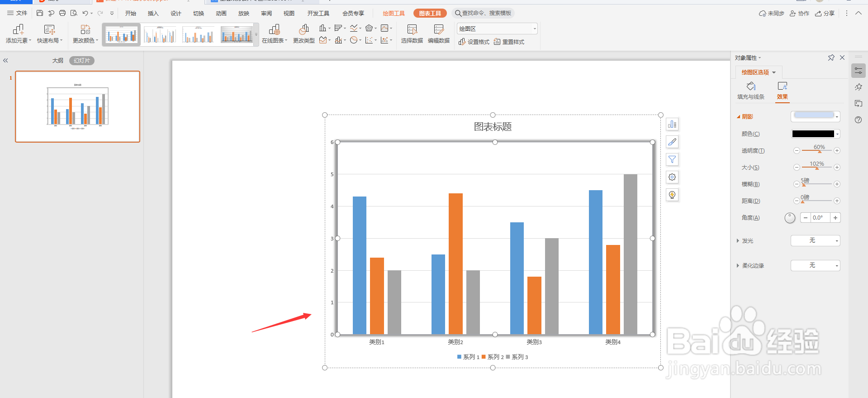Click the Redo icon

100,13
